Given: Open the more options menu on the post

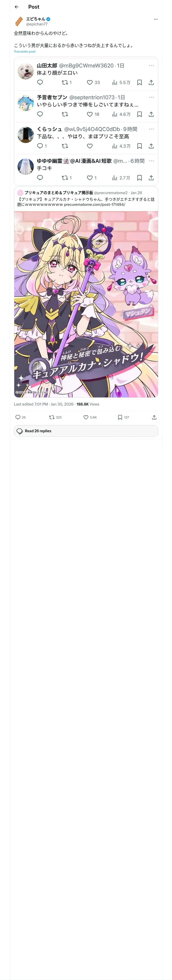Looking at the screenshot, I should (x=156, y=19).
